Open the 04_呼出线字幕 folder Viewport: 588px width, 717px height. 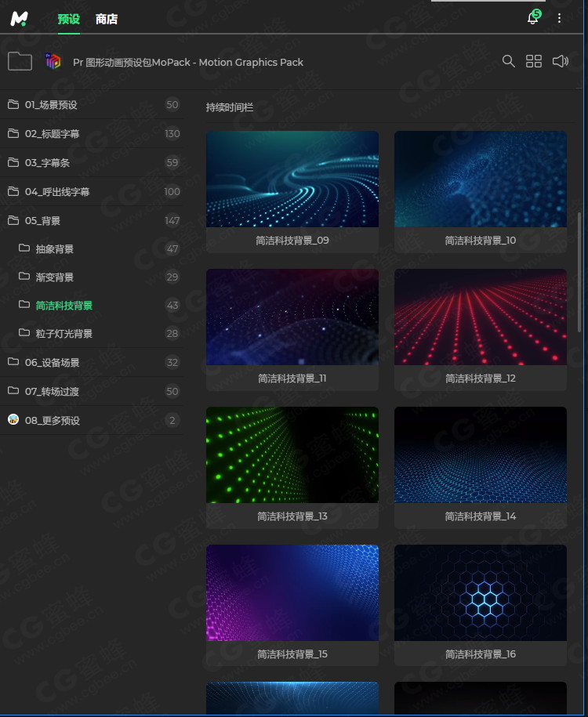pyautogui.click(x=92, y=192)
